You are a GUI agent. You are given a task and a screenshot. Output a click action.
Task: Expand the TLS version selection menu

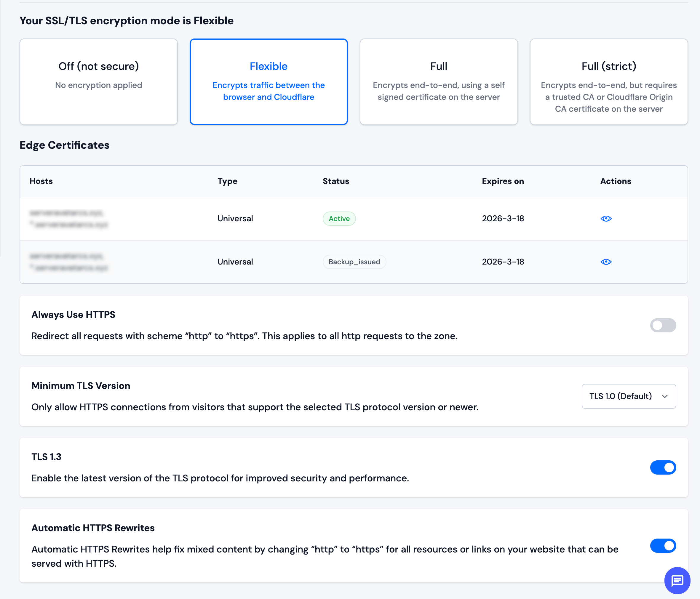(628, 396)
